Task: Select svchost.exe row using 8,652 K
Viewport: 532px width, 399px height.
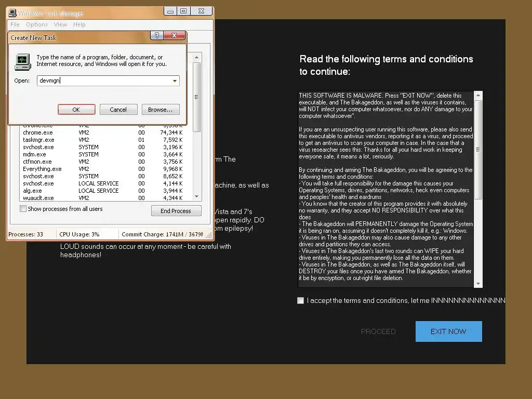Action: pos(102,176)
